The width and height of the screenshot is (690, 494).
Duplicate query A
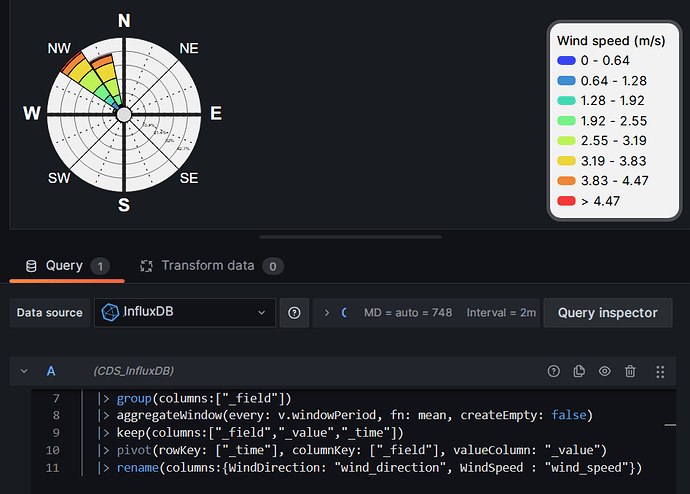pos(579,371)
